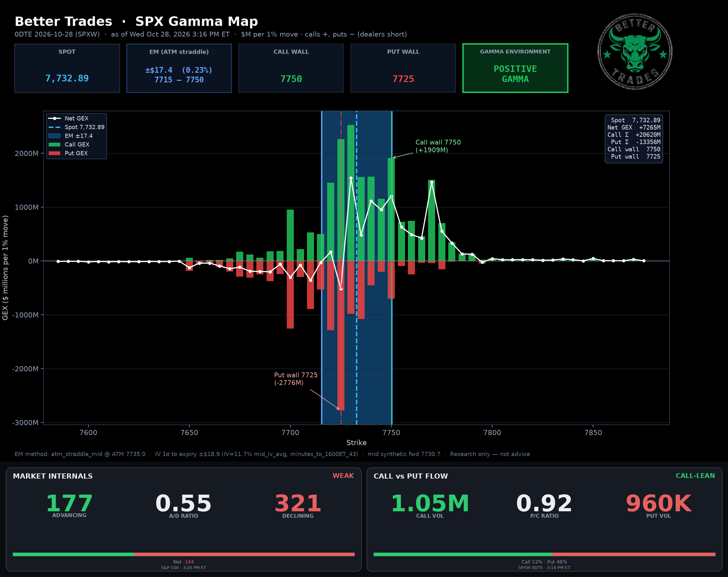Click the 'Net GEX +7265M' stats row
The height and width of the screenshot is (577, 728).
634,127
